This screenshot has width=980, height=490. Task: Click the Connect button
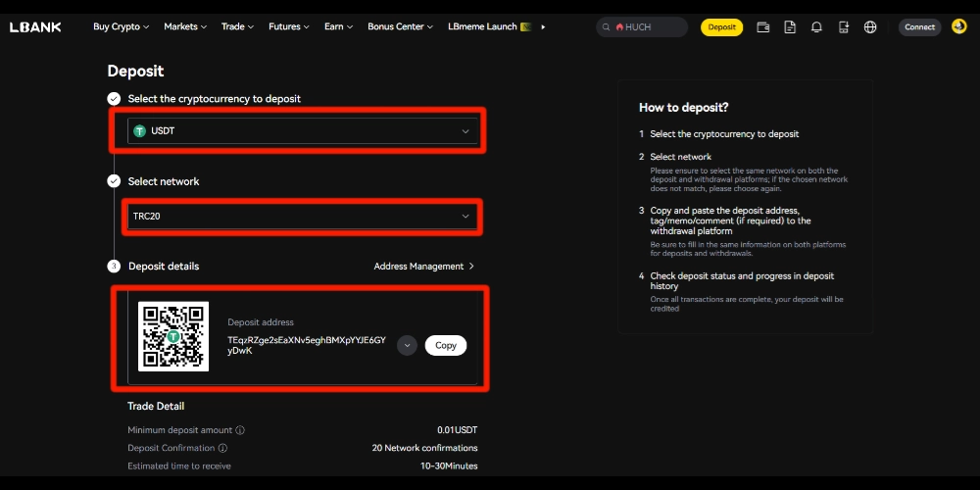click(x=919, y=27)
